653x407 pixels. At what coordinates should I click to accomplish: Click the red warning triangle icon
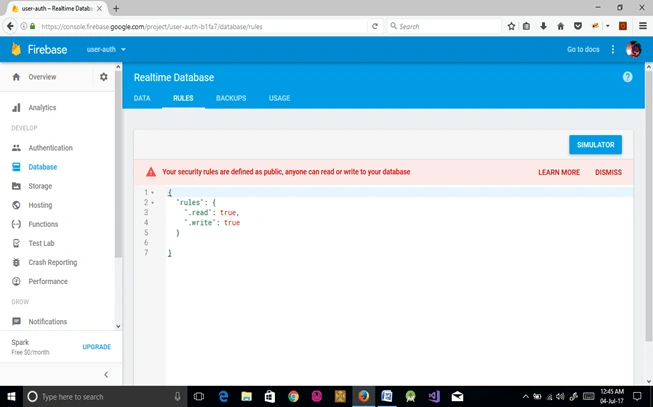pyautogui.click(x=151, y=172)
